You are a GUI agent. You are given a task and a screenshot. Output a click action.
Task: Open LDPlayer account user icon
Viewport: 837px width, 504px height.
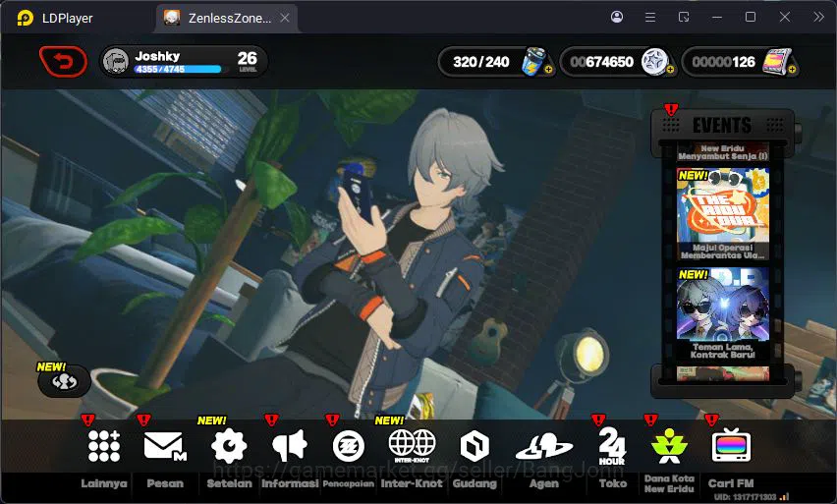[x=617, y=17]
